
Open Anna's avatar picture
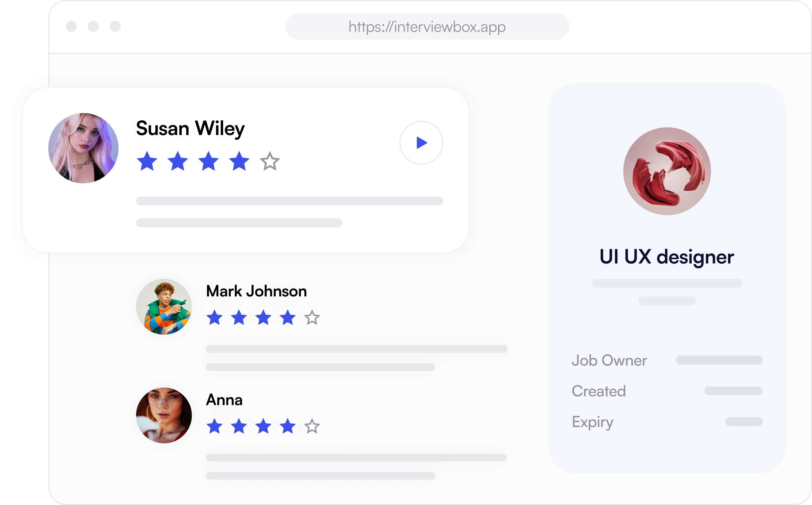tap(164, 415)
